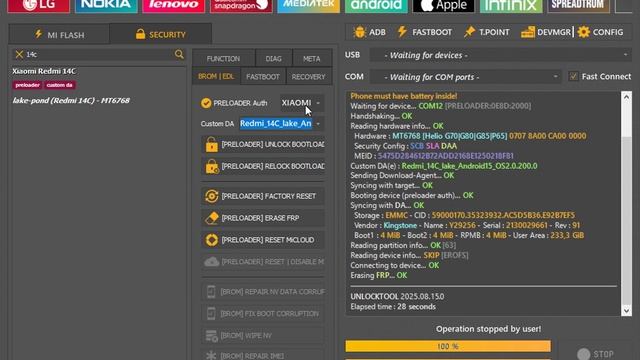Switch to the BROM | EDL tab
The image size is (640, 360).
click(216, 76)
